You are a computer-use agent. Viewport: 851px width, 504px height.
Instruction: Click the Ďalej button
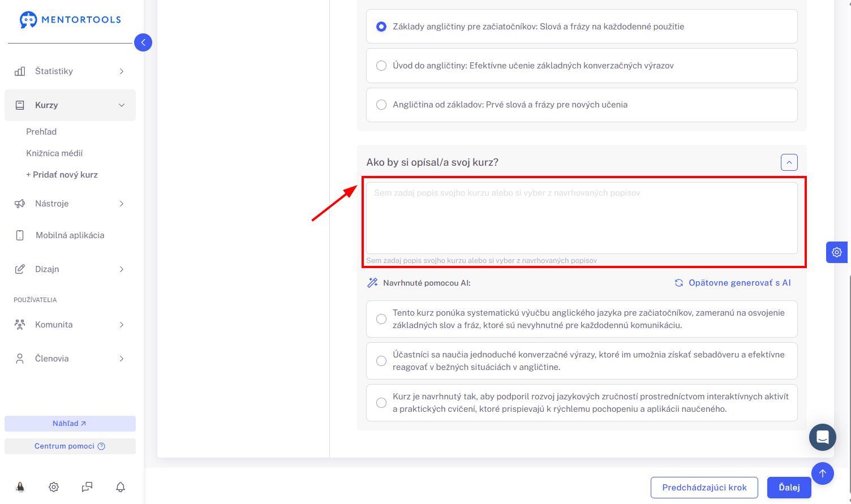tap(789, 488)
